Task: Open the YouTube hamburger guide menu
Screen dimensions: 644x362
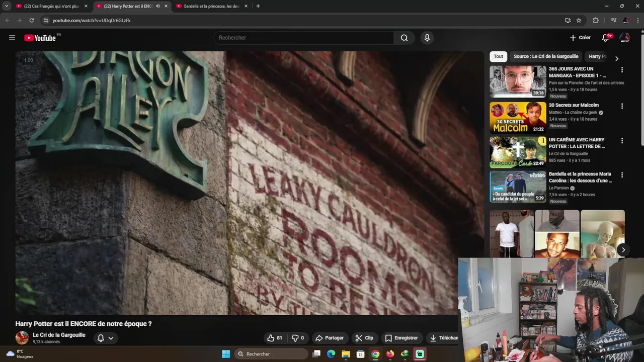Action: pyautogui.click(x=12, y=38)
